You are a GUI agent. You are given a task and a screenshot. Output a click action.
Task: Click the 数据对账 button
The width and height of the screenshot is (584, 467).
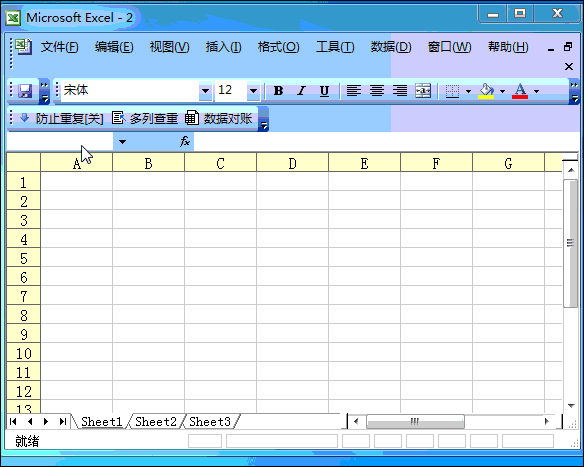coord(219,118)
